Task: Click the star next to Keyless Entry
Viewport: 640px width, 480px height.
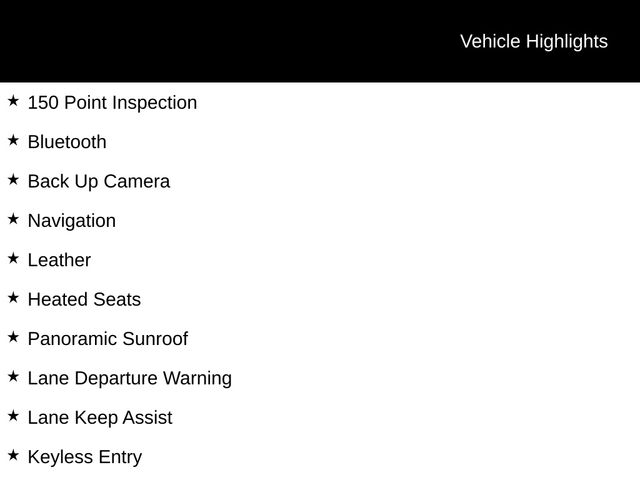Action: (x=13, y=455)
